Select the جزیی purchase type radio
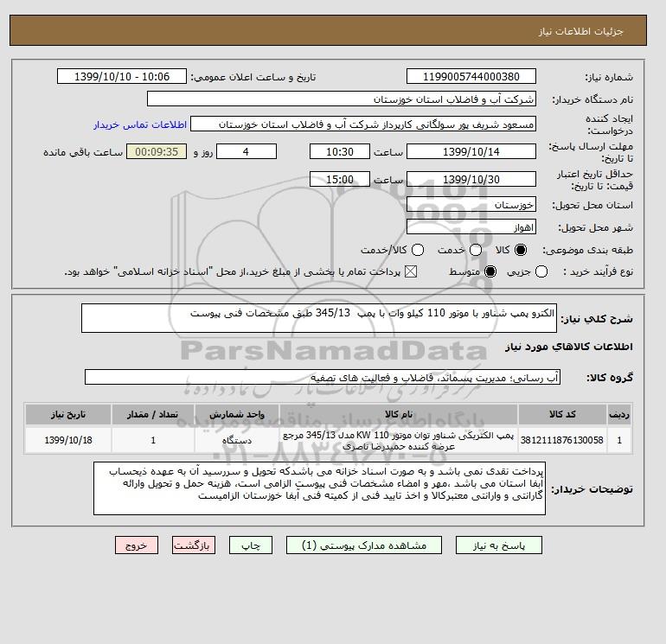 [541, 271]
